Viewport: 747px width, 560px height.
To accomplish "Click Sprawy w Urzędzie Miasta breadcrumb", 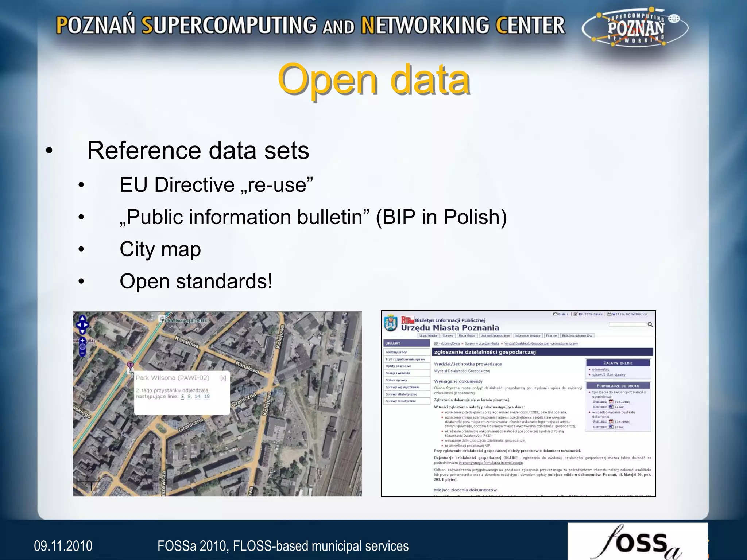I will [x=482, y=343].
